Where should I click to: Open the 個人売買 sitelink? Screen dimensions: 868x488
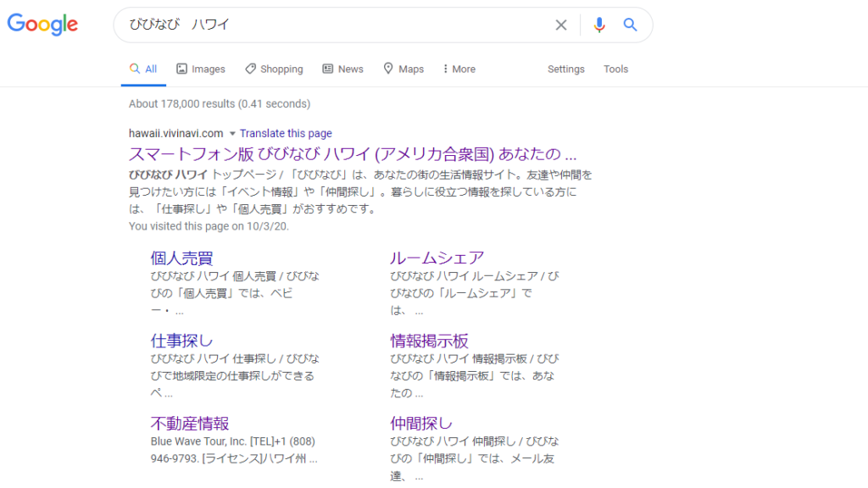pos(181,258)
